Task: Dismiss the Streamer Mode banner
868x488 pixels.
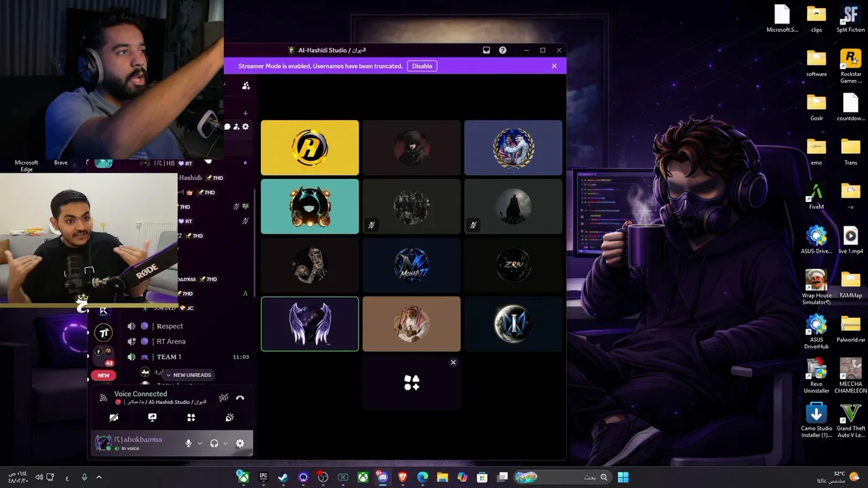Action: (554, 66)
